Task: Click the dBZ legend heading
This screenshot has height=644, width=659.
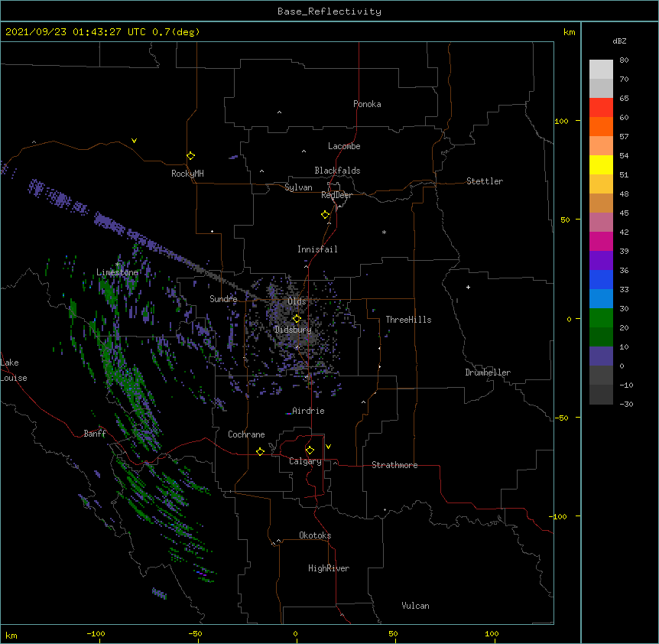Action: point(619,41)
